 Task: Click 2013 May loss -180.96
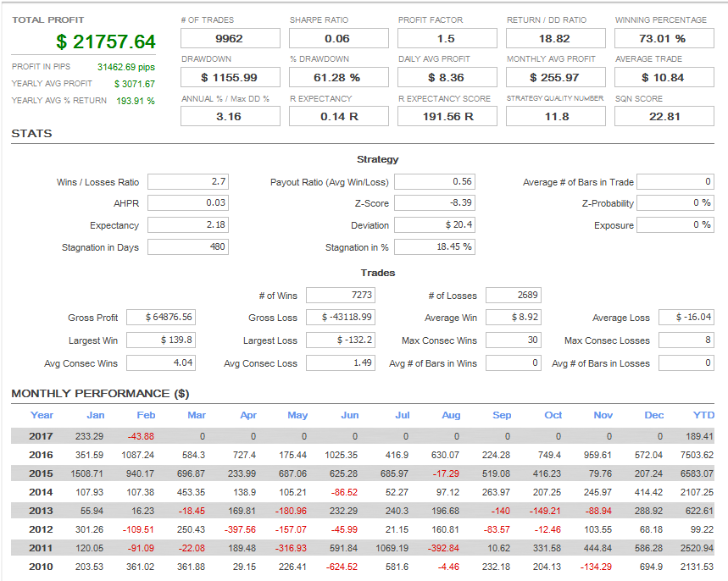291,511
